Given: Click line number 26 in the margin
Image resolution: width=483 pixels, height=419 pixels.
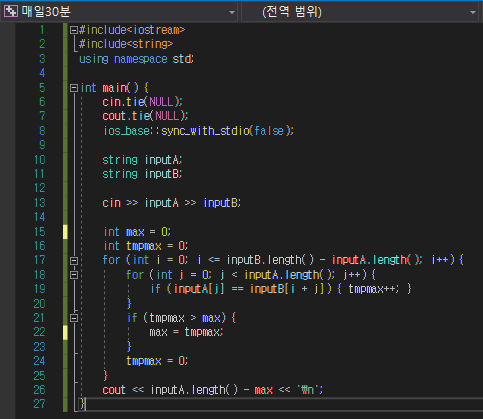Looking at the screenshot, I should tap(39, 390).
